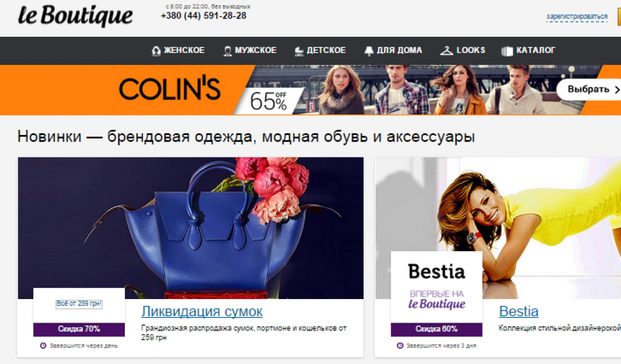Click the blue handbag promo image
This screenshot has width=621, height=364.
[x=190, y=228]
